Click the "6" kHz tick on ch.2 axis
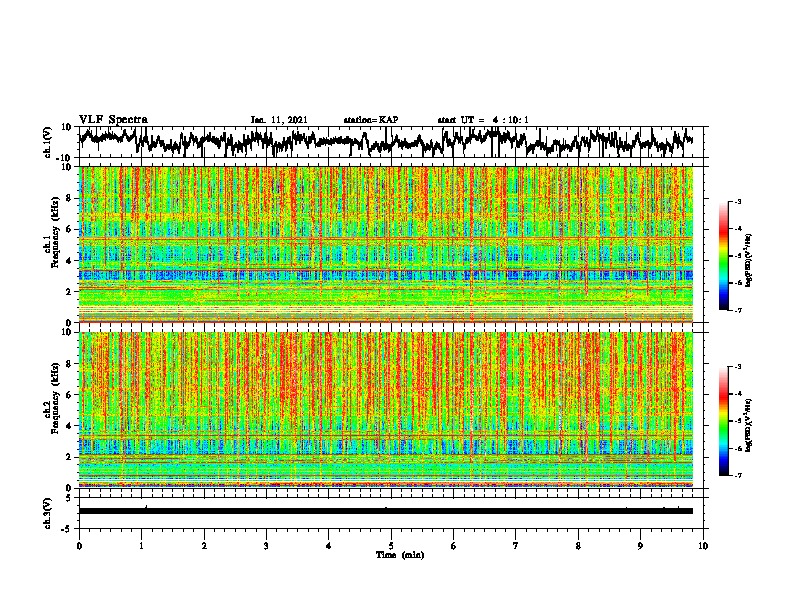792x612 pixels. (69, 395)
